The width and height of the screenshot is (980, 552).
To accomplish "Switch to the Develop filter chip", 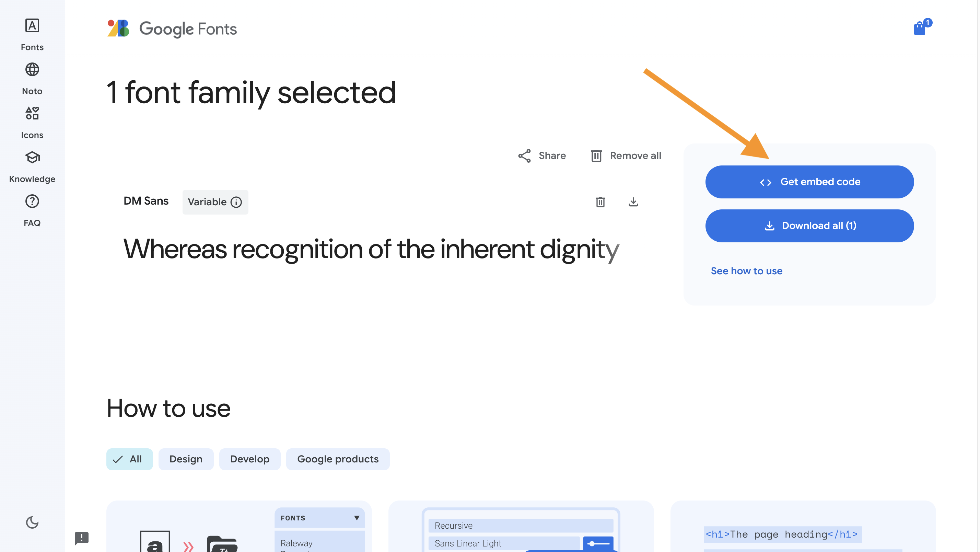I will (x=249, y=459).
